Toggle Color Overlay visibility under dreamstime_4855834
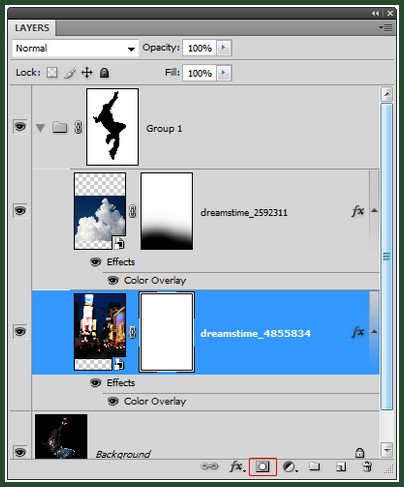The image size is (404, 487). (113, 402)
